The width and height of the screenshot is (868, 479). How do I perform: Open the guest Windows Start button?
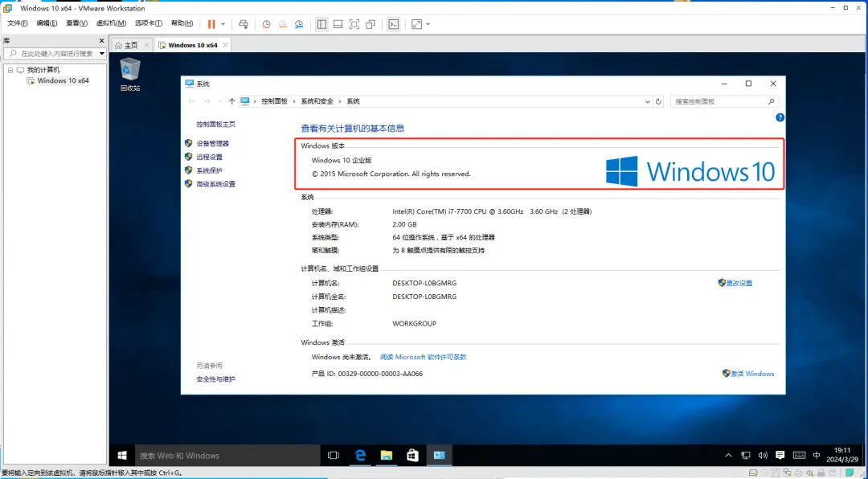[122, 455]
